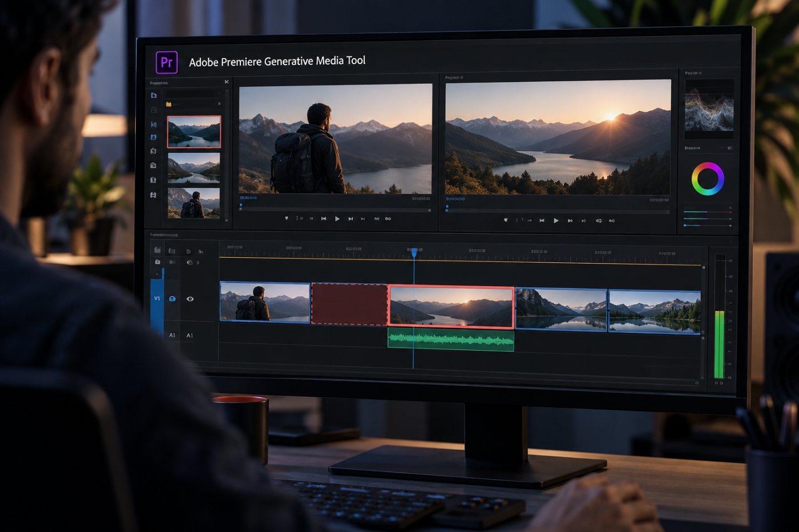Select the hiker clip on track V1

click(265, 302)
